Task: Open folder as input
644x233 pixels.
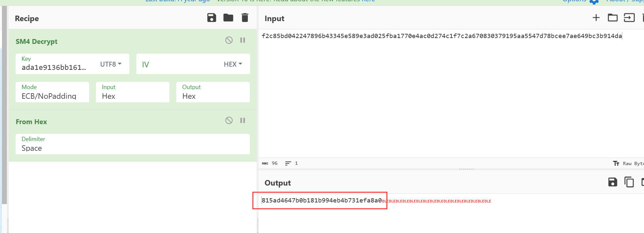Action: pos(613,18)
